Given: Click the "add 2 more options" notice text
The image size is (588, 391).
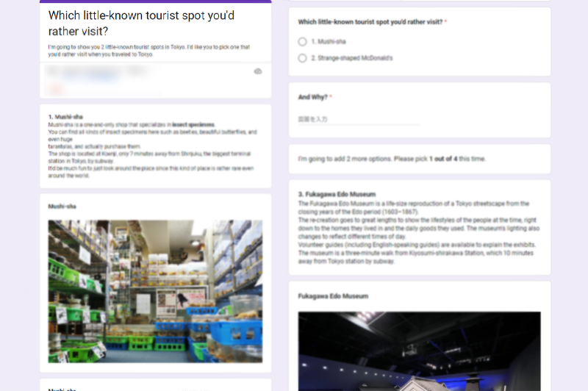Looking at the screenshot, I should pyautogui.click(x=391, y=159).
